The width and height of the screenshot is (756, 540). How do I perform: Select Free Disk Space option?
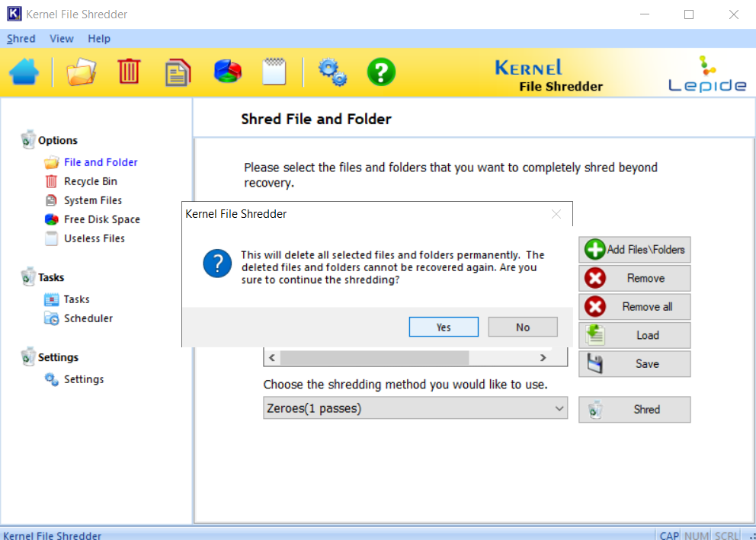[102, 219]
